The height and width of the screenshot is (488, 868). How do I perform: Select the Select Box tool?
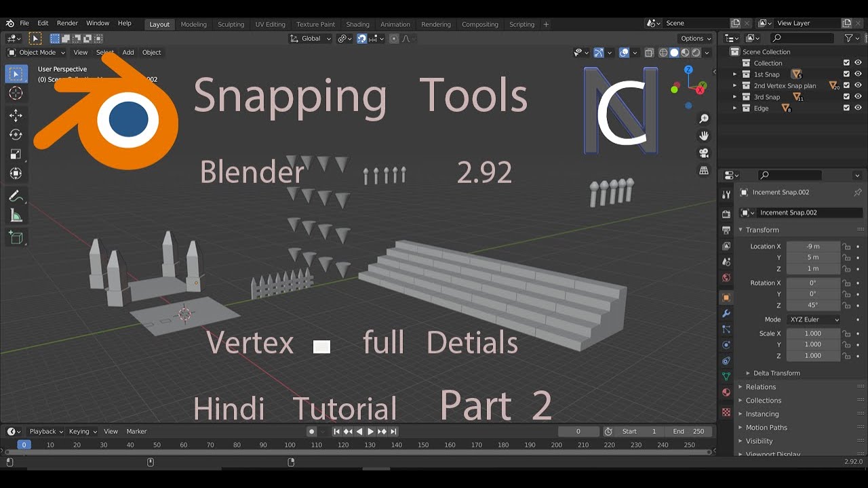pos(16,74)
